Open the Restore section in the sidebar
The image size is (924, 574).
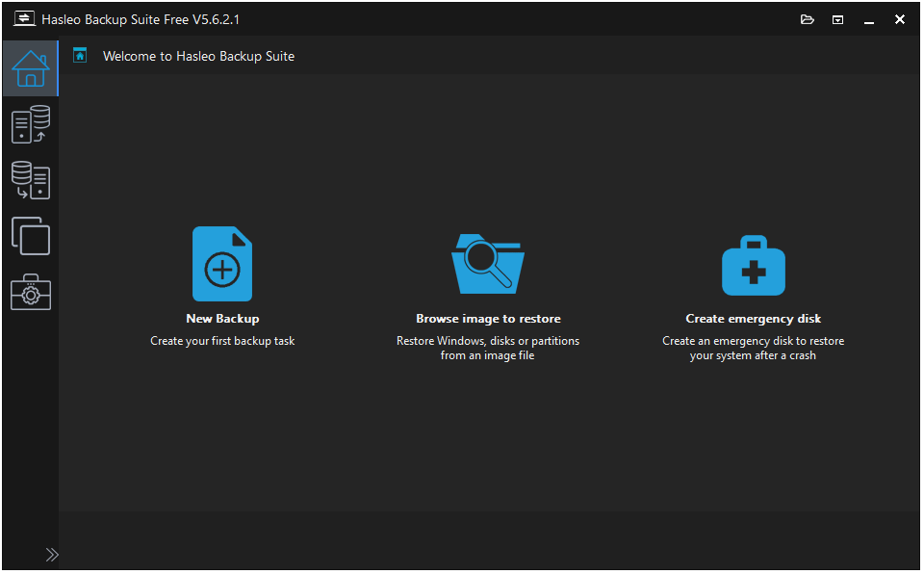point(31,180)
